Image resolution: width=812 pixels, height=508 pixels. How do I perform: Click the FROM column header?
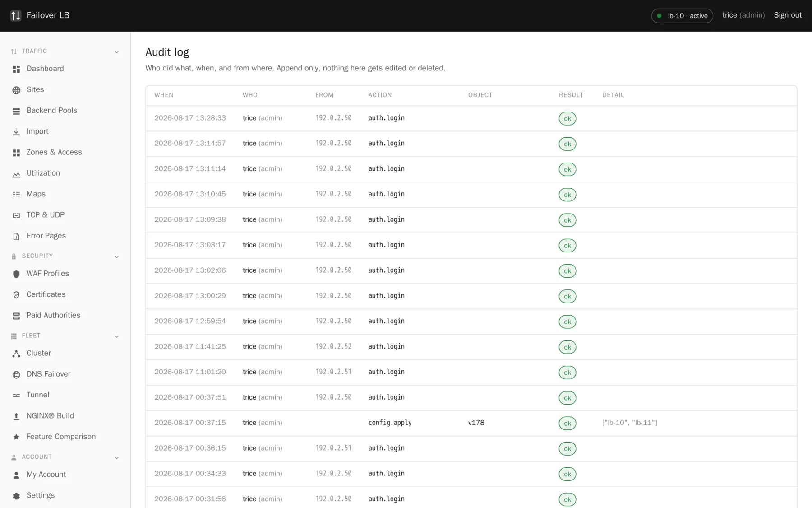324,95
